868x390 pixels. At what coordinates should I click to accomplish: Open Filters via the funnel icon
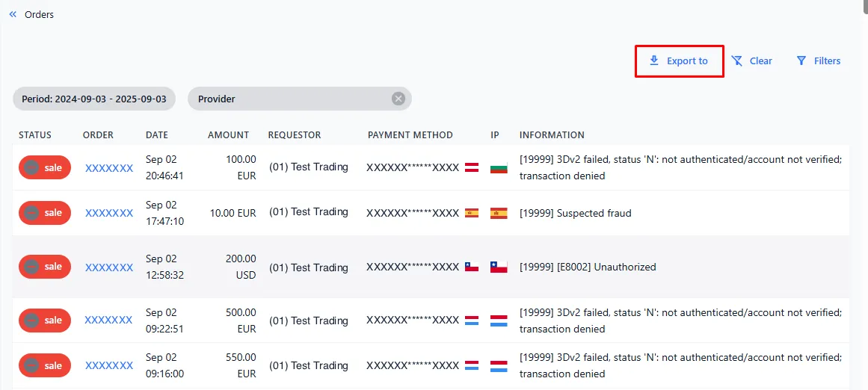(801, 61)
